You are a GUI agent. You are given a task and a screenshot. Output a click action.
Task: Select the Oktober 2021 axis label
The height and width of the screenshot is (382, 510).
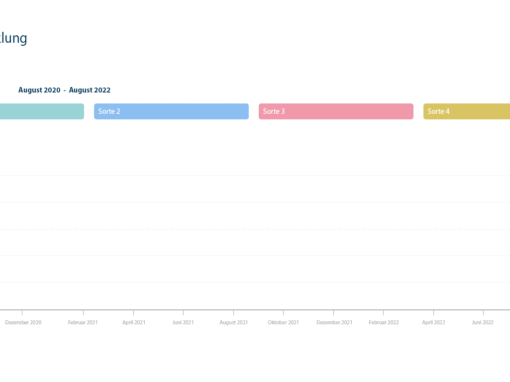(x=283, y=322)
